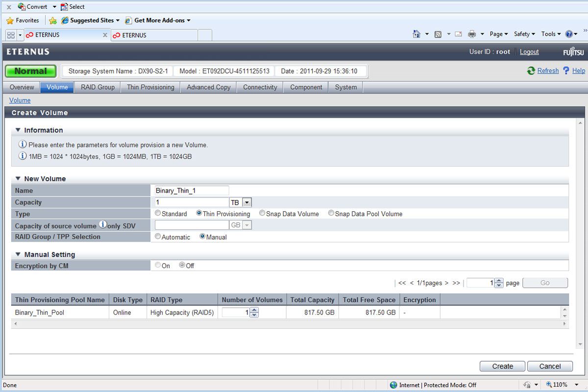Collapse the Manual Setting section
The width and height of the screenshot is (588, 392).
coord(18,255)
